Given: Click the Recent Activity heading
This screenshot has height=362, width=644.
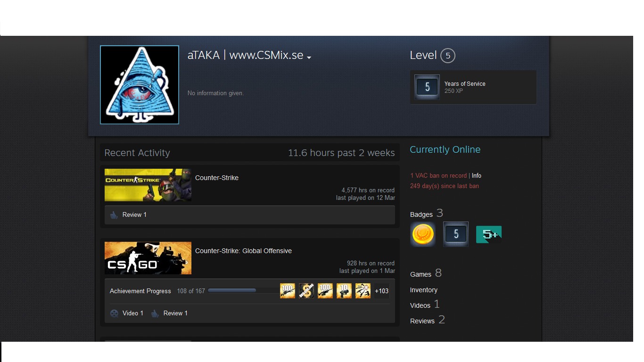Looking at the screenshot, I should coord(137,153).
